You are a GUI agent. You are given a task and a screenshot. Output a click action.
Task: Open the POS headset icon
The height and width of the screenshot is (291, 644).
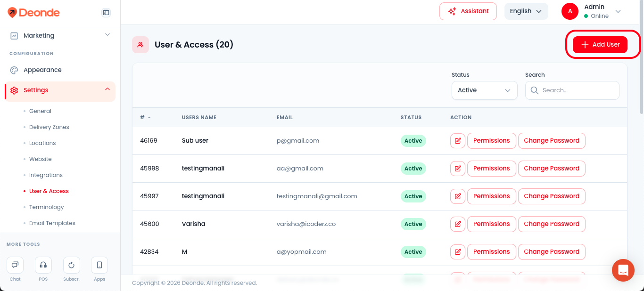[x=43, y=265]
